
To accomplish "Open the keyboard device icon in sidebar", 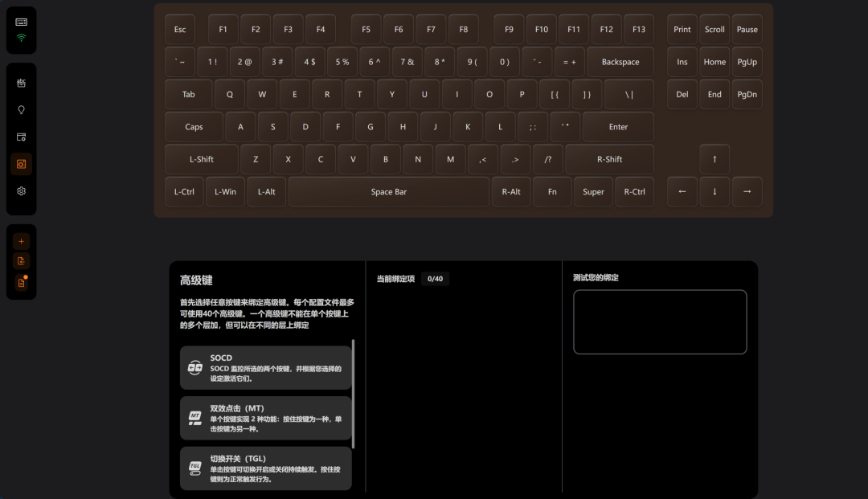I will coord(21,22).
